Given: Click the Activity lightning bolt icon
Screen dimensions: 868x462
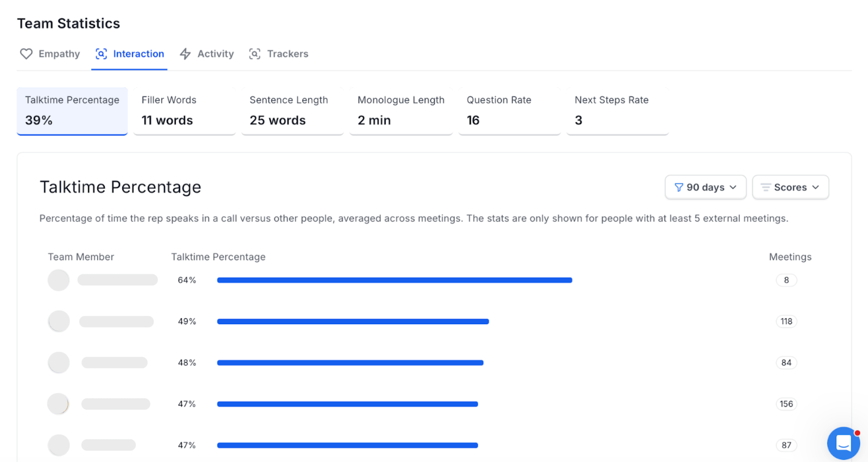Looking at the screenshot, I should (x=185, y=54).
